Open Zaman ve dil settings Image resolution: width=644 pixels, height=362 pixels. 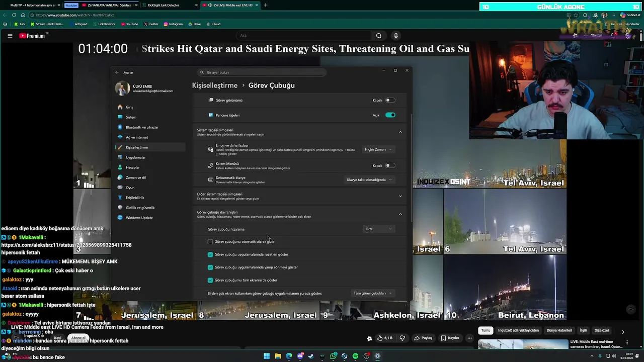click(x=150, y=177)
